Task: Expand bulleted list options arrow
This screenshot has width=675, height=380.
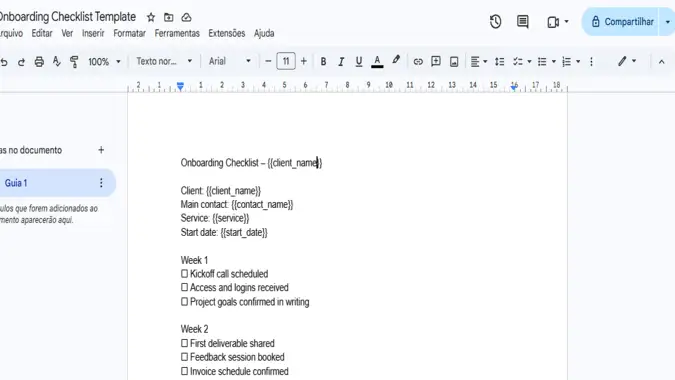Action: tap(554, 62)
